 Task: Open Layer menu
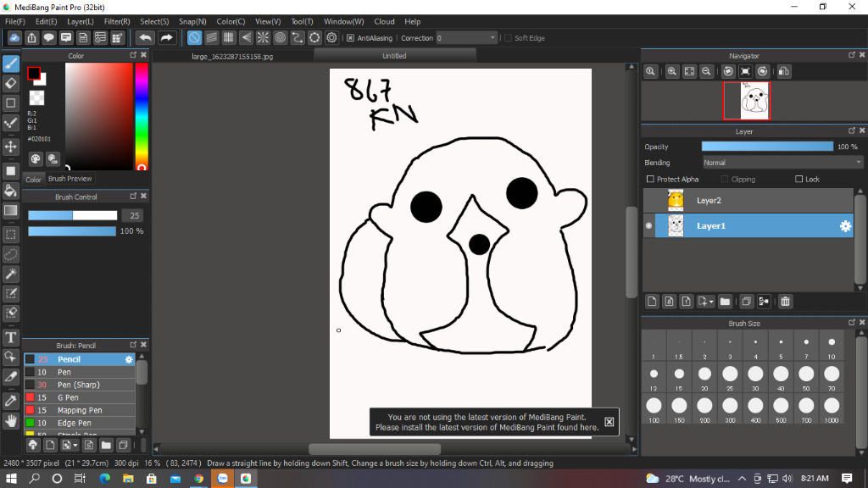pyautogui.click(x=81, y=21)
